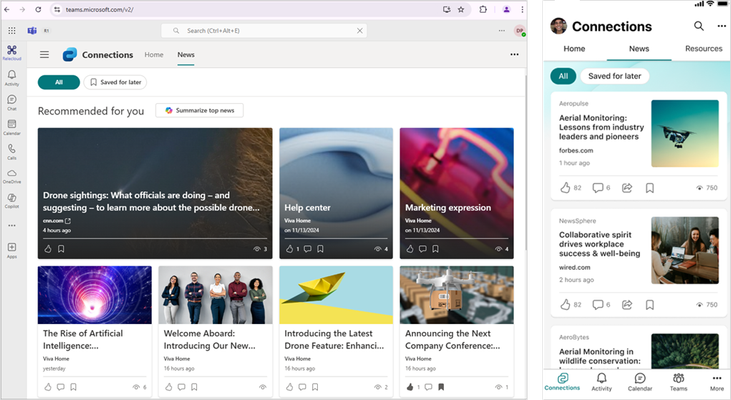Comment on the Aerial Monitoring mobile article
The width and height of the screenshot is (731, 400).
(x=598, y=188)
